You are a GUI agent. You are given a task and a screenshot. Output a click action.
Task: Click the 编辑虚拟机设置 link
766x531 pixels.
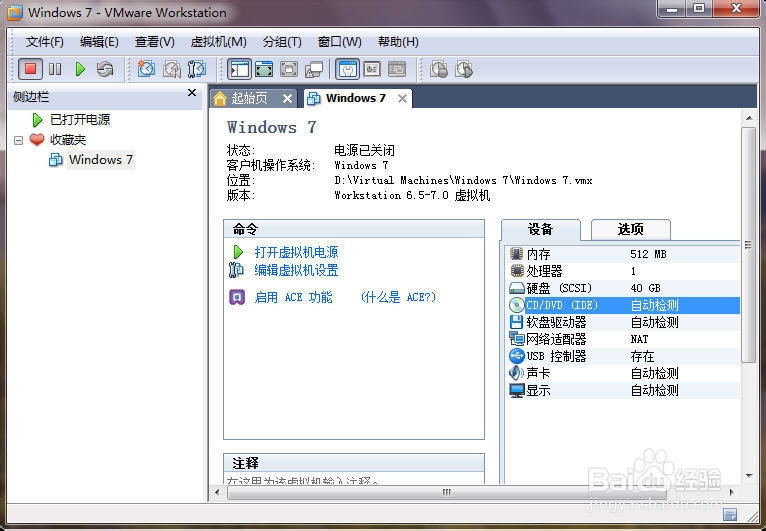point(296,270)
